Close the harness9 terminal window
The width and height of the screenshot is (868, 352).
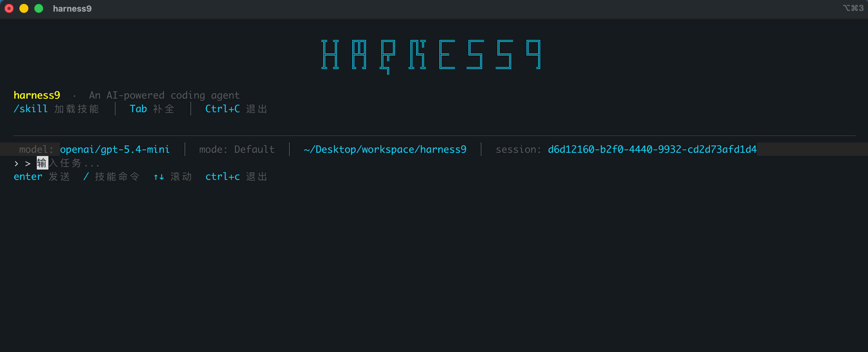pyautogui.click(x=9, y=8)
